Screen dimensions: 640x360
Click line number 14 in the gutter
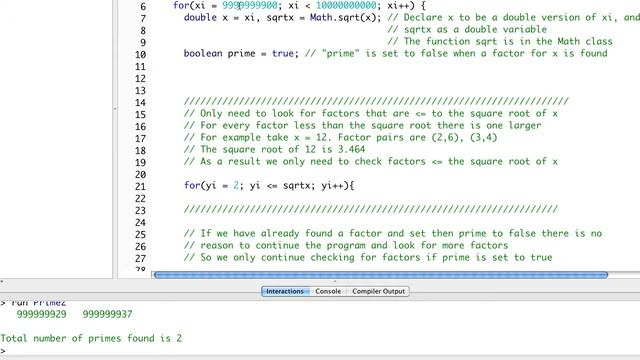(x=140, y=103)
